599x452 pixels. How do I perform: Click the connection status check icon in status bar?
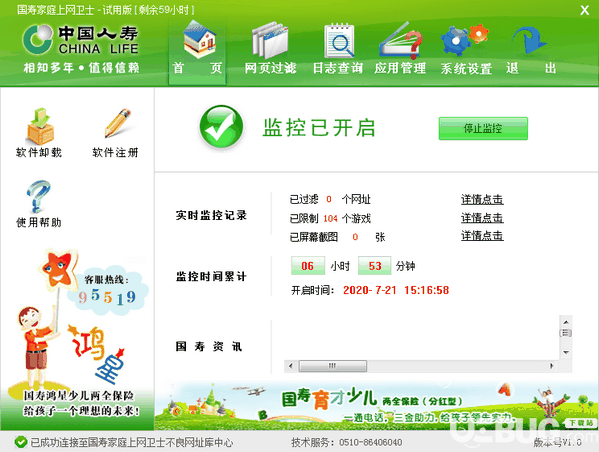click(x=21, y=442)
